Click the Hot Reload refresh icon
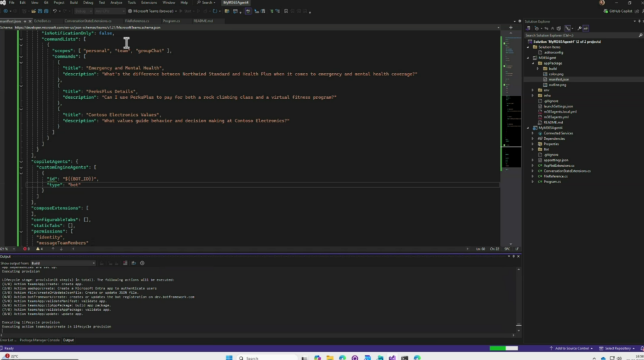644x360 pixels. pos(214,11)
